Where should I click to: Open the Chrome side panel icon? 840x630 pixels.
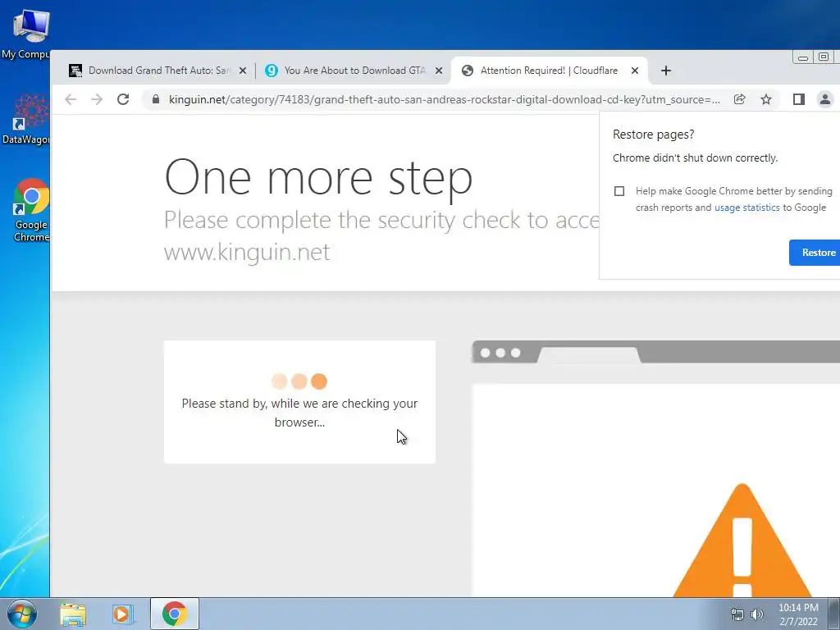(x=799, y=99)
